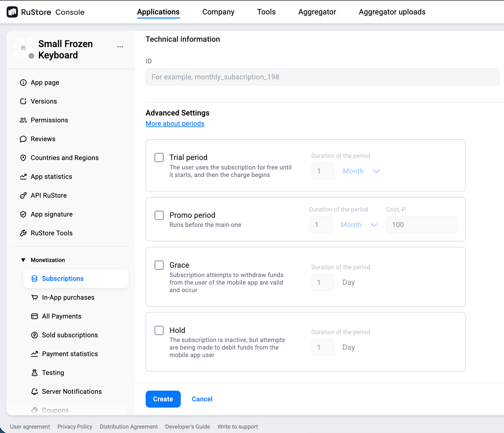
Task: Enable the Trial period checkbox
Action: (x=159, y=158)
